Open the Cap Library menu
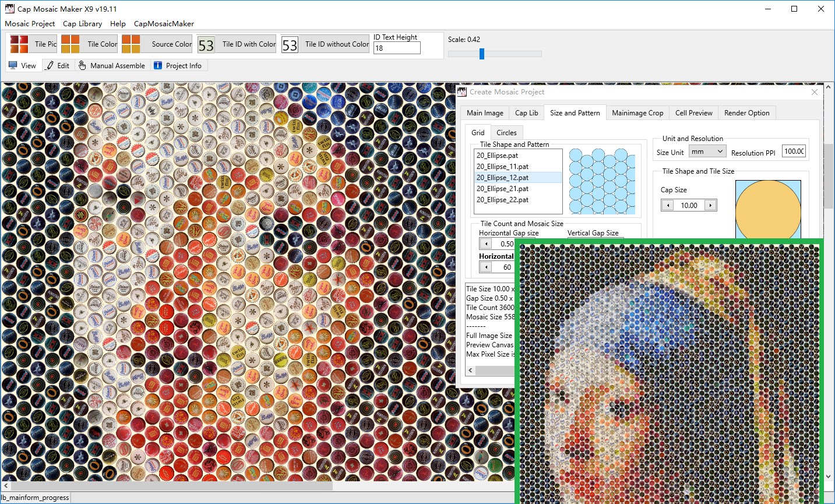This screenshot has height=504, width=835. click(82, 24)
